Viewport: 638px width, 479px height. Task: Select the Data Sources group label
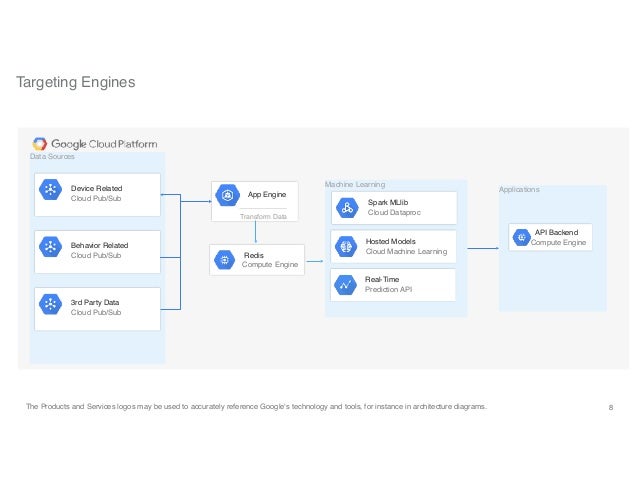[52, 157]
